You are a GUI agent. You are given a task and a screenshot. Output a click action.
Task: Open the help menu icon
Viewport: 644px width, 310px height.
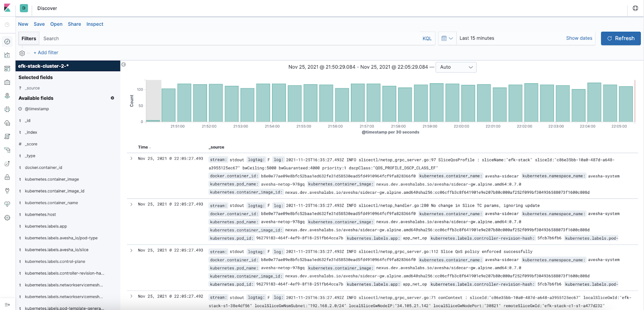click(x=635, y=8)
